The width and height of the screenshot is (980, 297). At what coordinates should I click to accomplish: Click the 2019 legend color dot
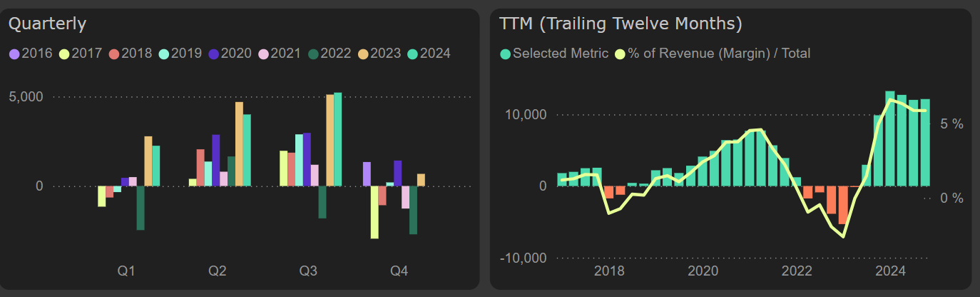click(x=163, y=54)
